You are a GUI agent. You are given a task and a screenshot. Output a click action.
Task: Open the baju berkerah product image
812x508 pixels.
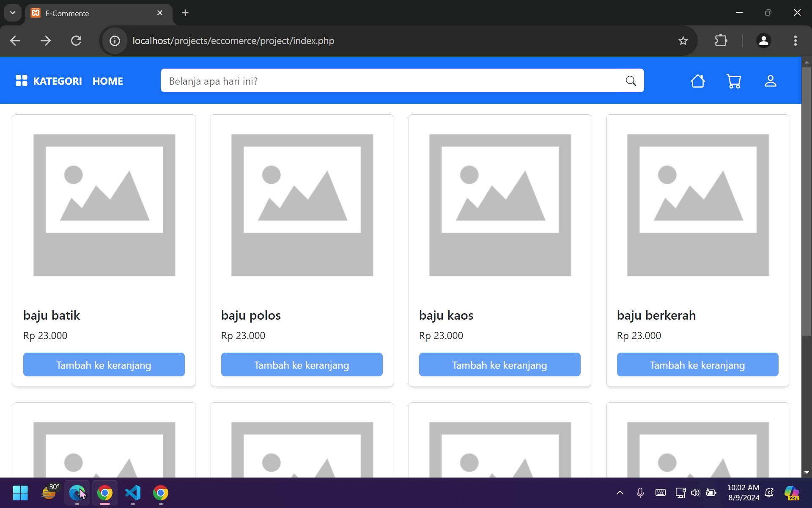698,205
